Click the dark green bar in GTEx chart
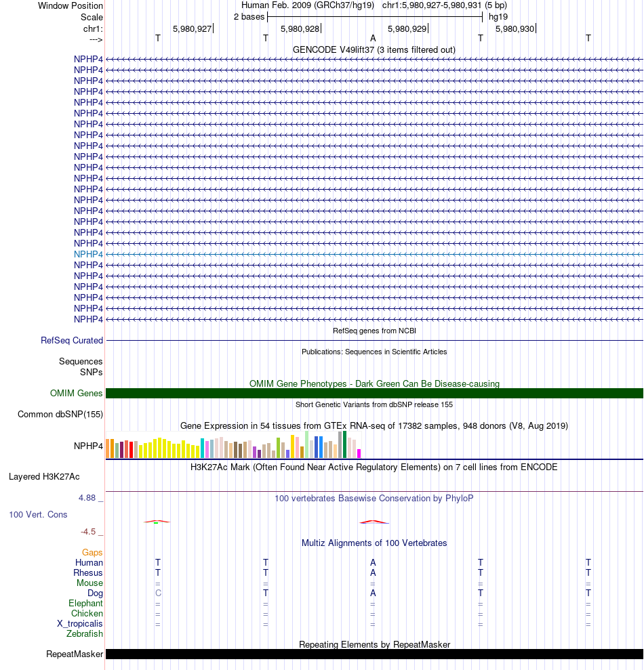This screenshot has height=670, width=644. pyautogui.click(x=344, y=445)
